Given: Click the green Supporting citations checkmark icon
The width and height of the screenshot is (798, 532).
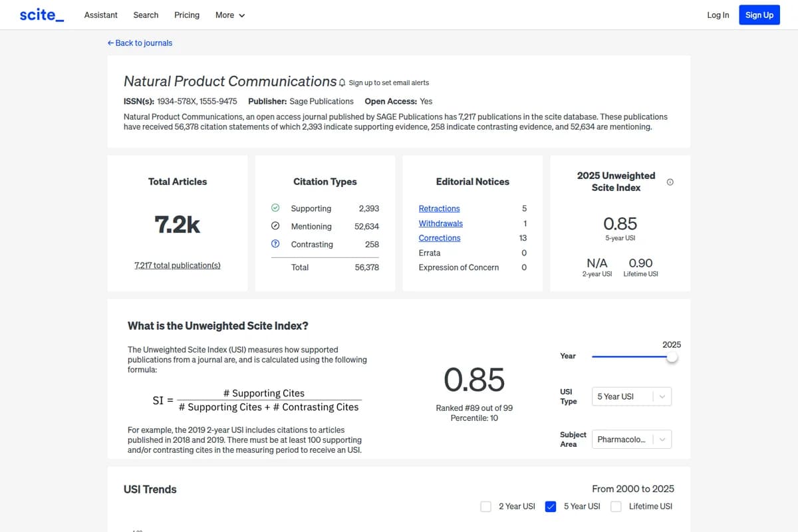Looking at the screenshot, I should (x=275, y=207).
